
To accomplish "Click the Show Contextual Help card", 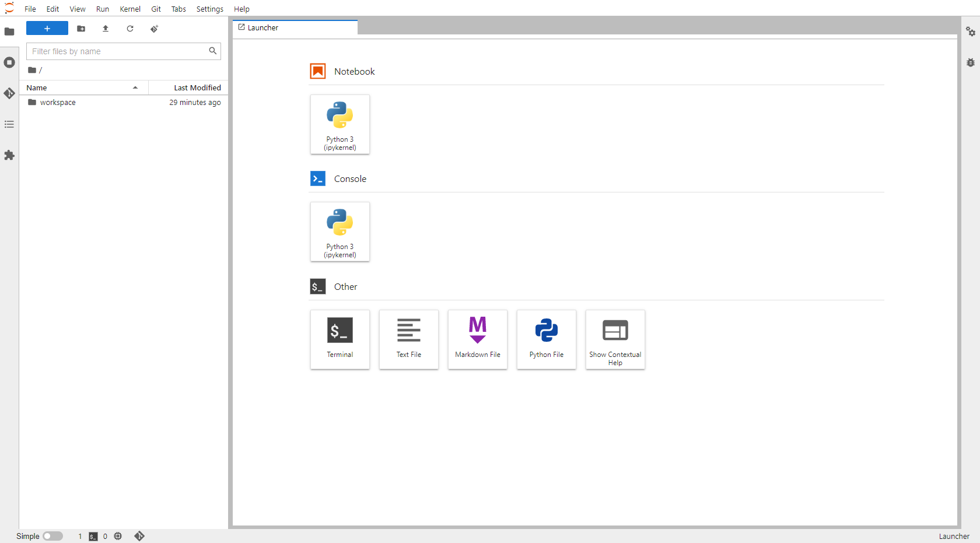I will click(x=615, y=339).
